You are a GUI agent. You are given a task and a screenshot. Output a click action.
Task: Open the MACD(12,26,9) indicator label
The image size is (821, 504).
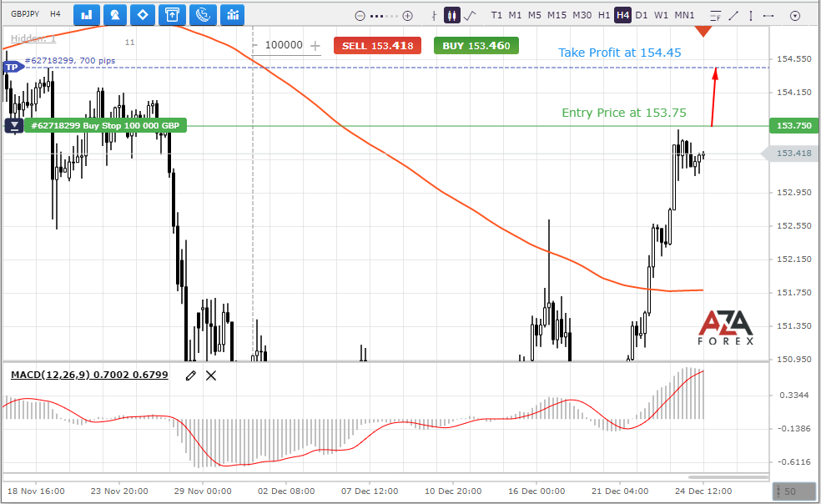[89, 375]
